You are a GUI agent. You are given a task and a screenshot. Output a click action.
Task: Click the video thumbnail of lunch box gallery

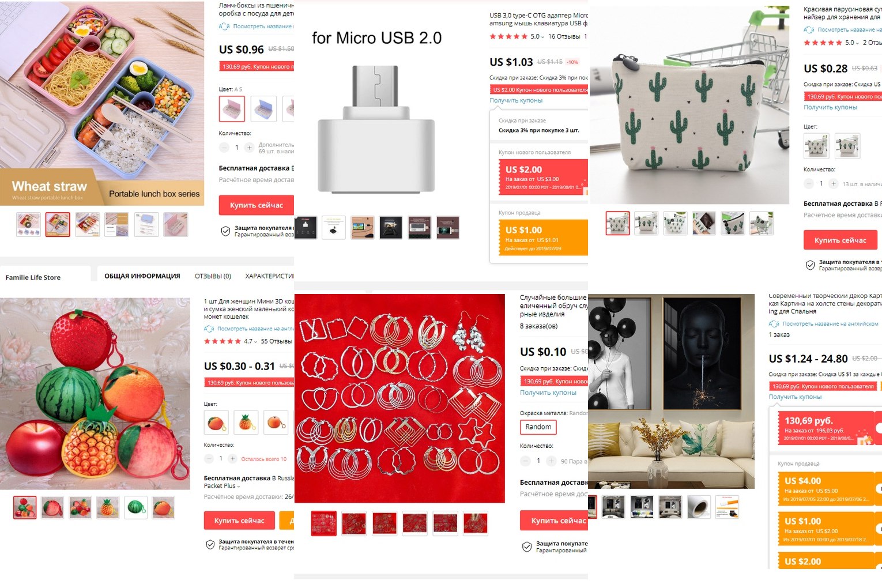coord(28,225)
